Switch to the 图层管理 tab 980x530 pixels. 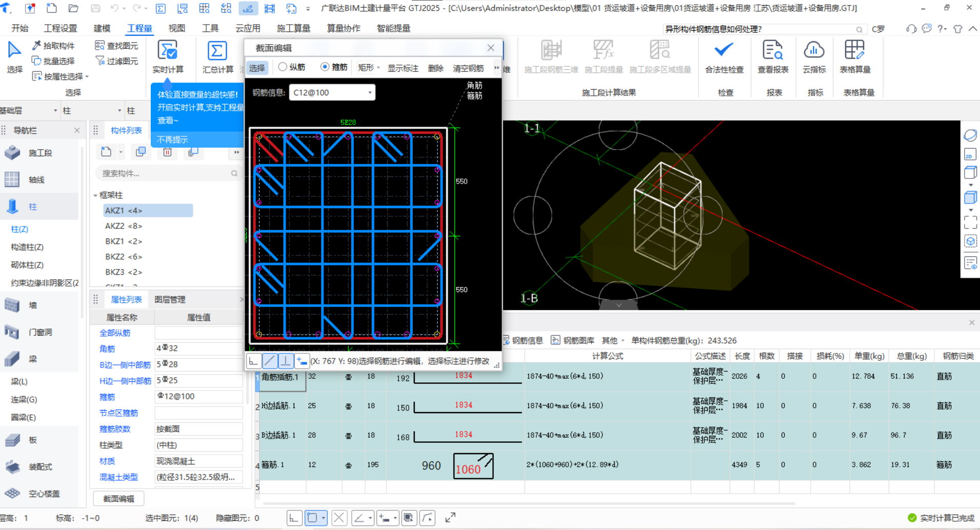tap(170, 299)
